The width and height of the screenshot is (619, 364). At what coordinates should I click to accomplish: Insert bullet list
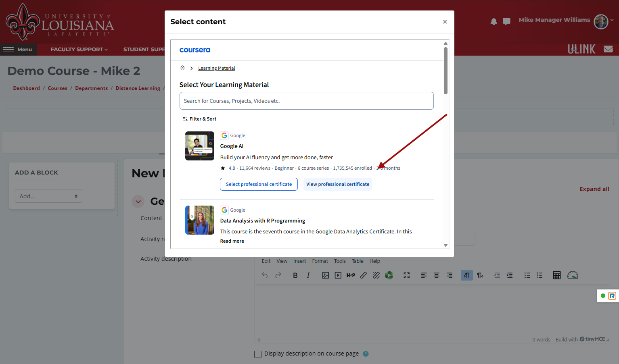pyautogui.click(x=527, y=275)
